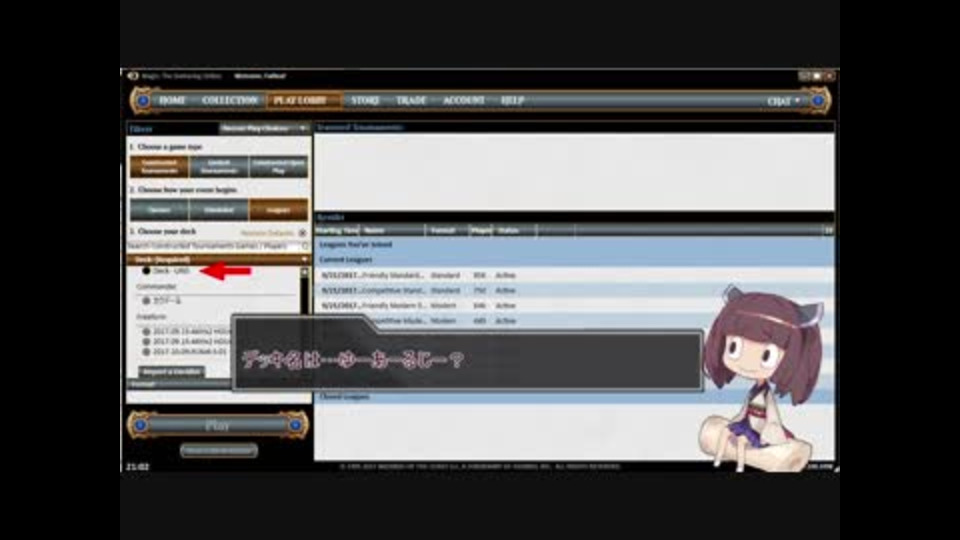Click the blue orb left of HOME

143,100
